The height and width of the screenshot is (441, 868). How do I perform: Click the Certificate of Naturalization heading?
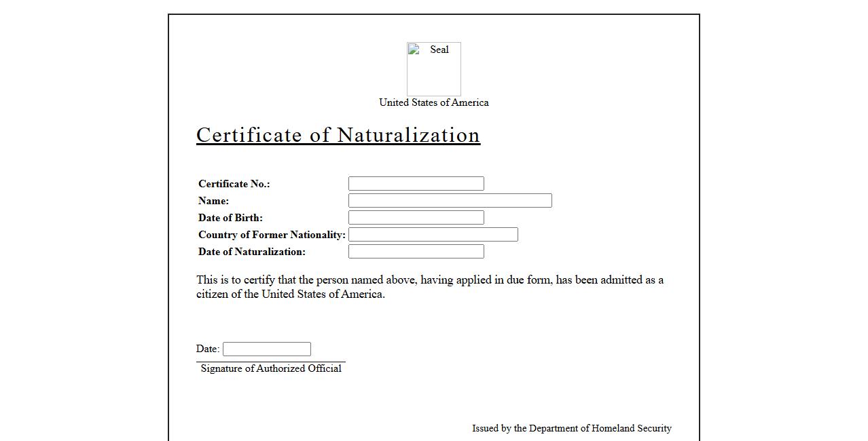(x=338, y=135)
